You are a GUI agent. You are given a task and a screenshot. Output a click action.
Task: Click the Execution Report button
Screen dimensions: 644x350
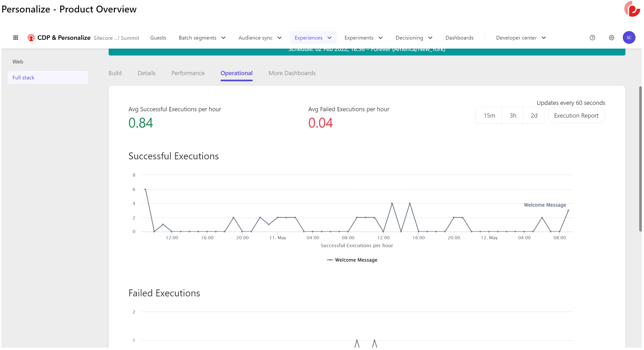pyautogui.click(x=576, y=116)
